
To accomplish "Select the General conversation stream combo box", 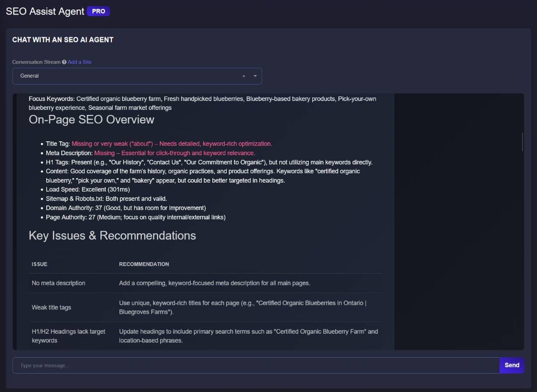I will (137, 76).
